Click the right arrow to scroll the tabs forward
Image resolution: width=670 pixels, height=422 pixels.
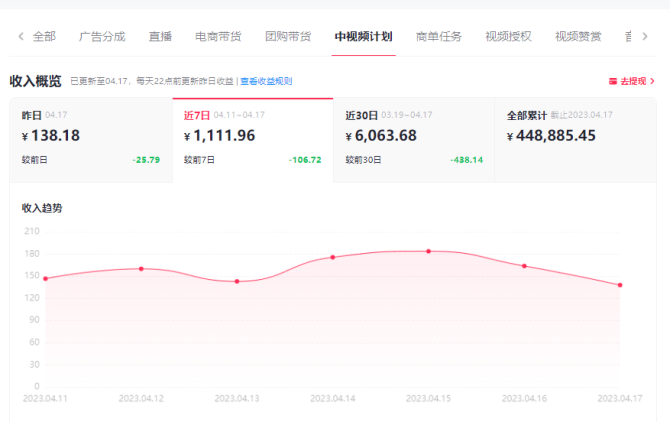tap(645, 37)
